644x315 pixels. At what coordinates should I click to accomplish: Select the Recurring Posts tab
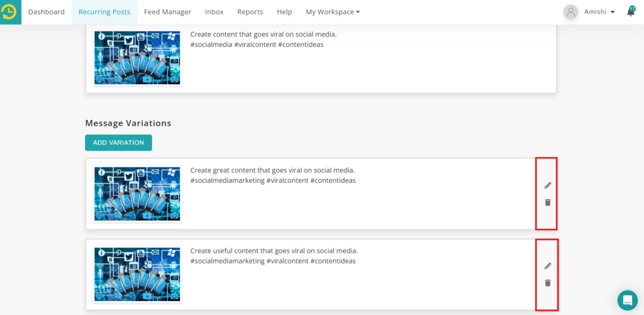coord(104,12)
